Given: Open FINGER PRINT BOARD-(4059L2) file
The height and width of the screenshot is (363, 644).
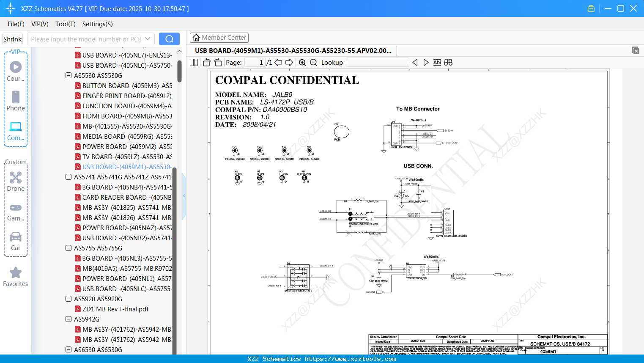Looking at the screenshot, I should tap(123, 96).
